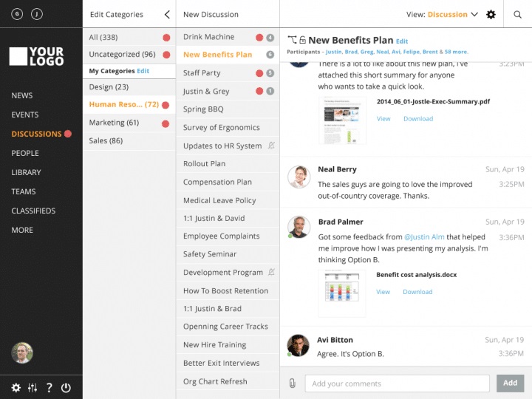The height and width of the screenshot is (399, 532).
Task: Download the Jostle-Exec-Summary.pdf attachment
Action: 418,119
